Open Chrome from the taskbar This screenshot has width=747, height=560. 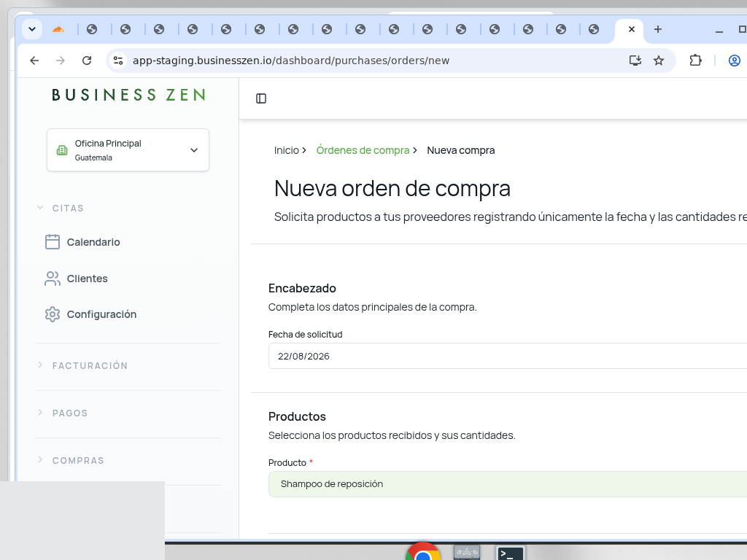(x=423, y=553)
